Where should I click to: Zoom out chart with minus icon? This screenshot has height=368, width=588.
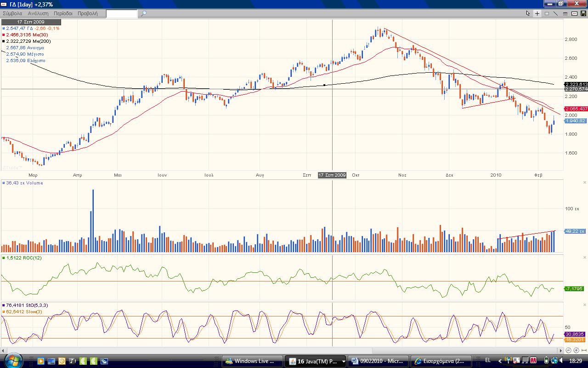570,351
